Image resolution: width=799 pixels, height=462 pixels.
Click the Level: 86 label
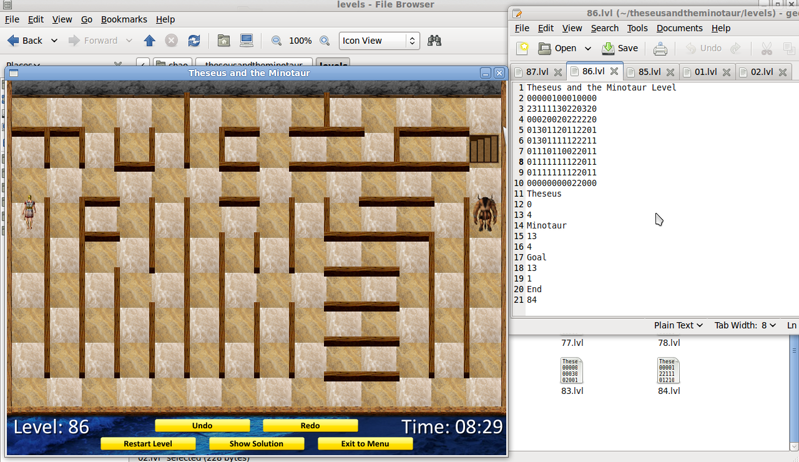(x=51, y=427)
